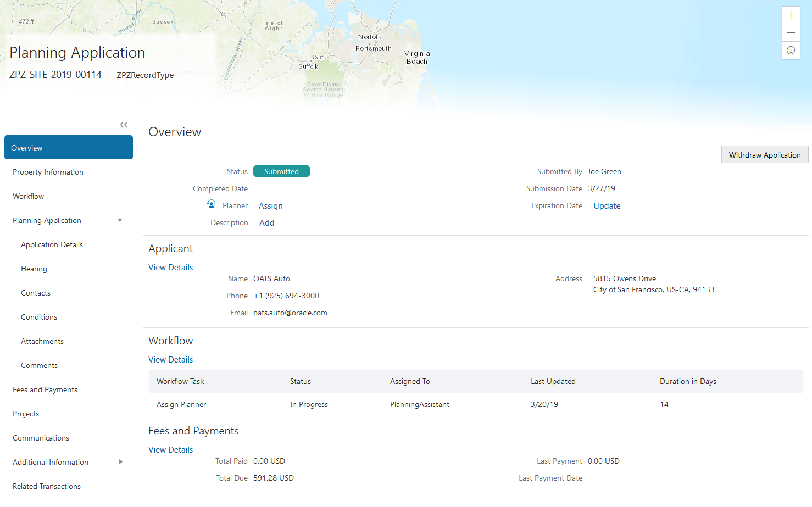The width and height of the screenshot is (812, 507).
Task: Click the planner person icon
Action: point(211,204)
